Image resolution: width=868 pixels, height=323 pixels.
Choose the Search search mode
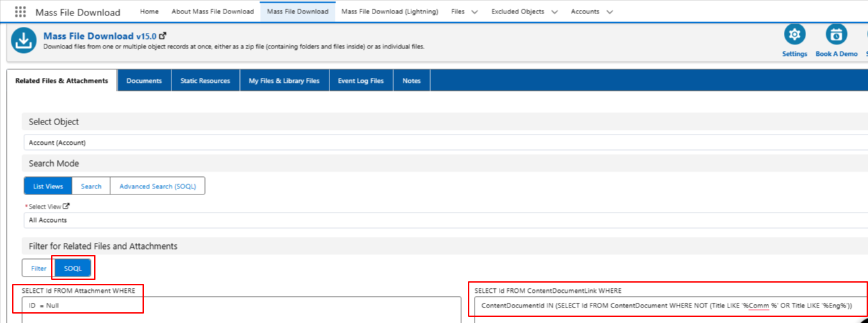point(91,186)
